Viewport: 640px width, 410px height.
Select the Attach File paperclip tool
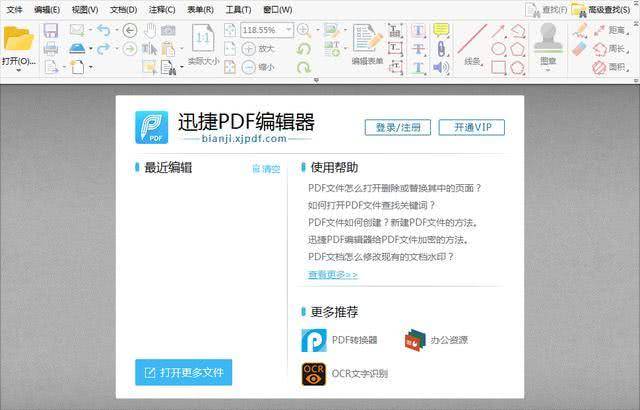(x=441, y=48)
